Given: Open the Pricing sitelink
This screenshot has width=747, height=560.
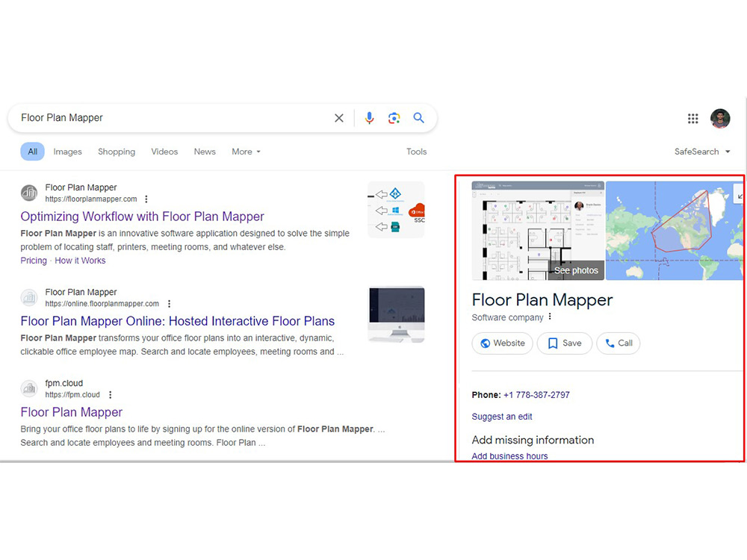Looking at the screenshot, I should coord(34,261).
